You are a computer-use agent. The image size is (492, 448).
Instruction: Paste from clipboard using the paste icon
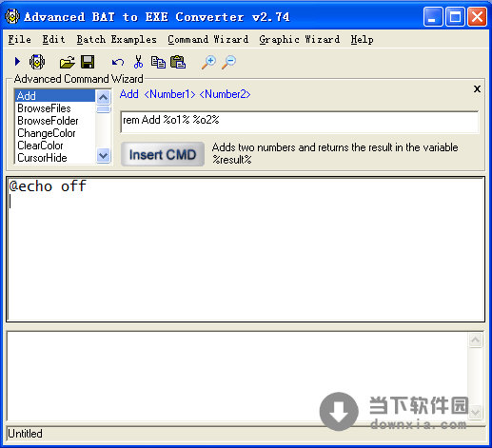coord(178,62)
